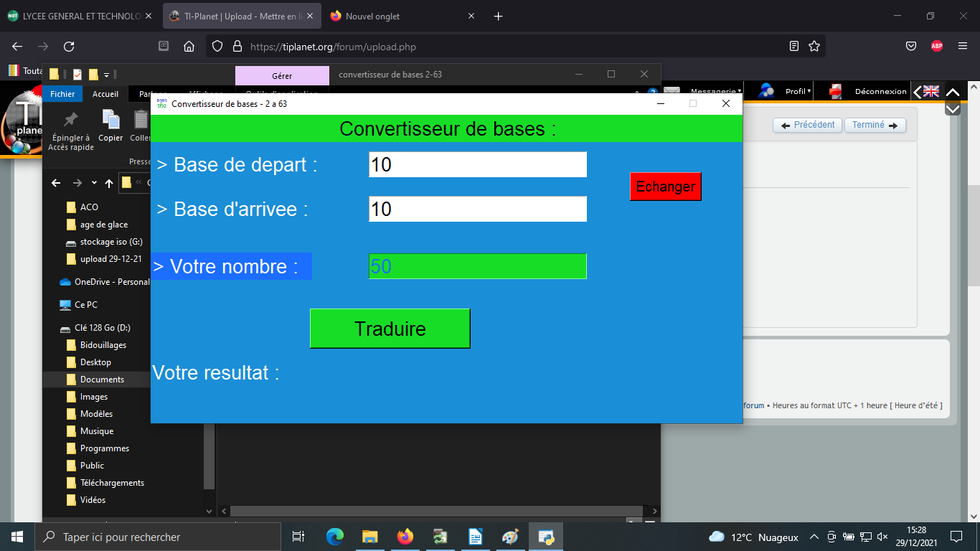Open the Firefox application menu
The height and width of the screenshot is (551, 980).
click(x=962, y=47)
